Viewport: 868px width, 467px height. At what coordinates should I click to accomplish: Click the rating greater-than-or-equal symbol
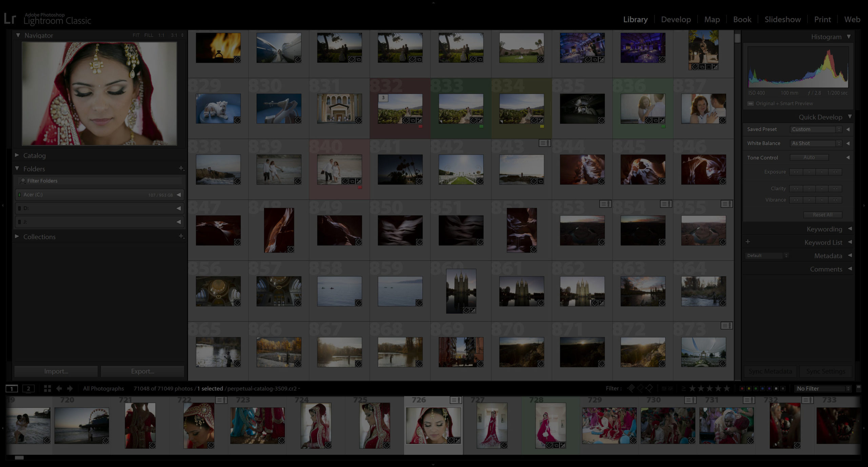click(684, 389)
